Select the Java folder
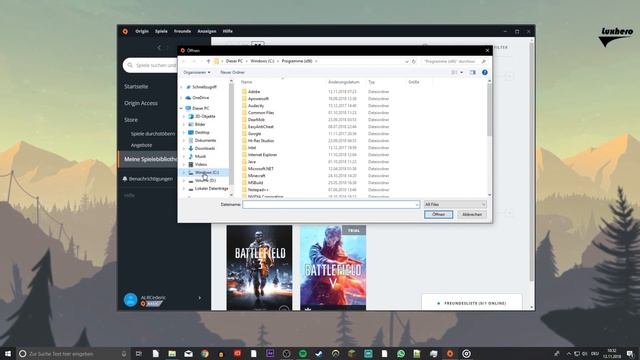This screenshot has height=360, width=640. tap(252, 162)
